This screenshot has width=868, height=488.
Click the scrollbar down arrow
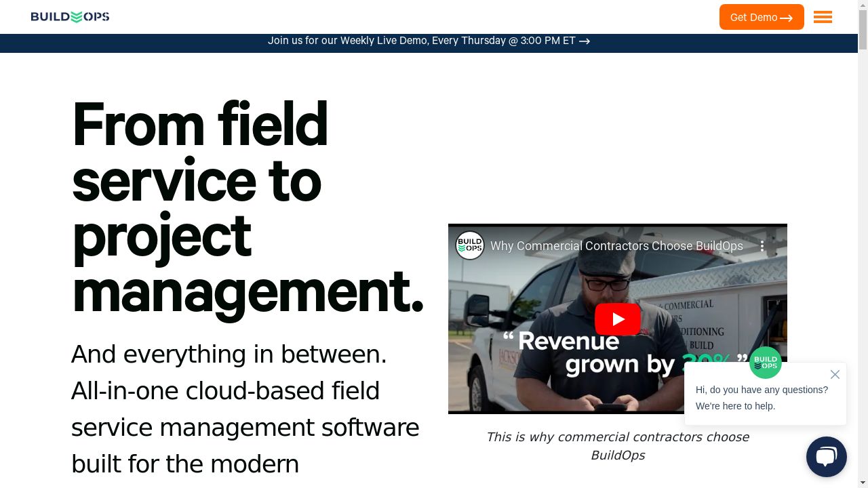click(x=863, y=483)
